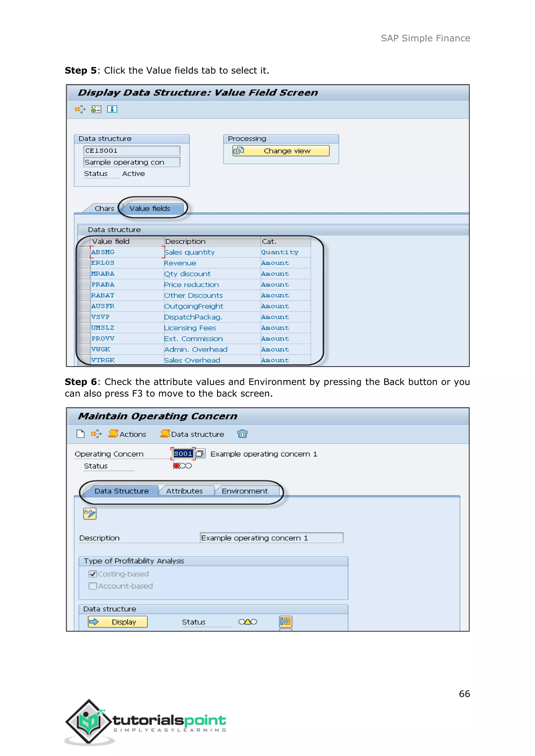Click the Change view button
Image resolution: width=535 pixels, height=756 pixels.
click(x=281, y=151)
